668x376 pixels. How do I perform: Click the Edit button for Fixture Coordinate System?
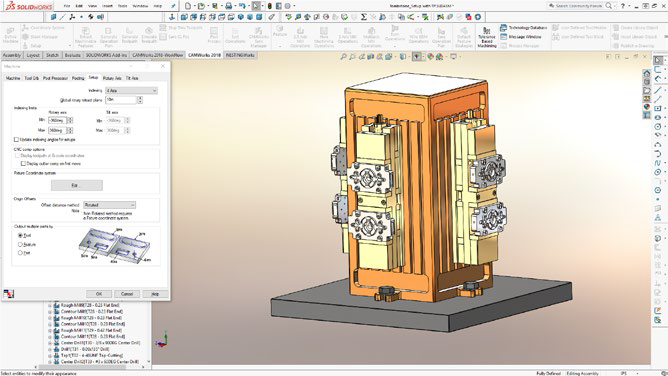pos(77,185)
